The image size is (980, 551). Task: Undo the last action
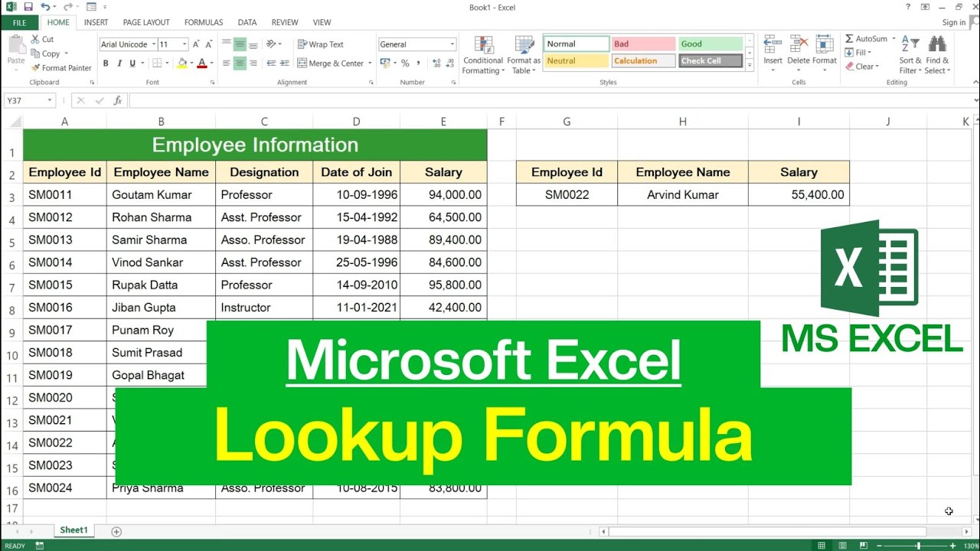point(45,7)
